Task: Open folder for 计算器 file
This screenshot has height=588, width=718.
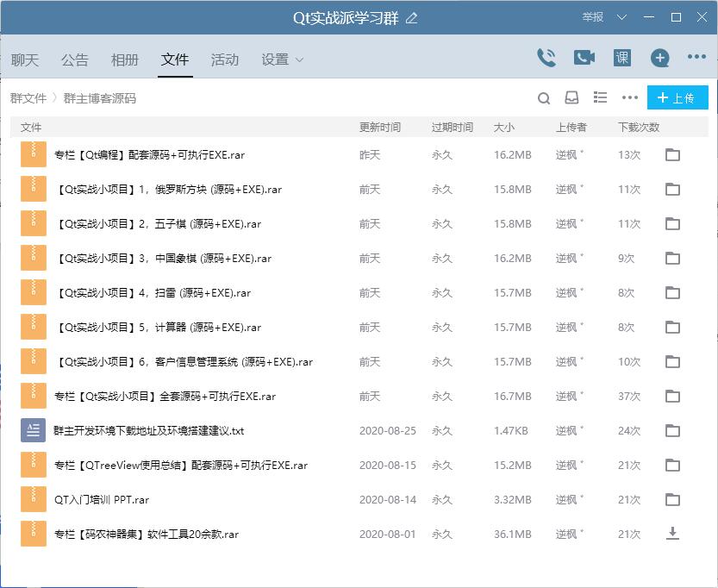Action: (x=672, y=327)
